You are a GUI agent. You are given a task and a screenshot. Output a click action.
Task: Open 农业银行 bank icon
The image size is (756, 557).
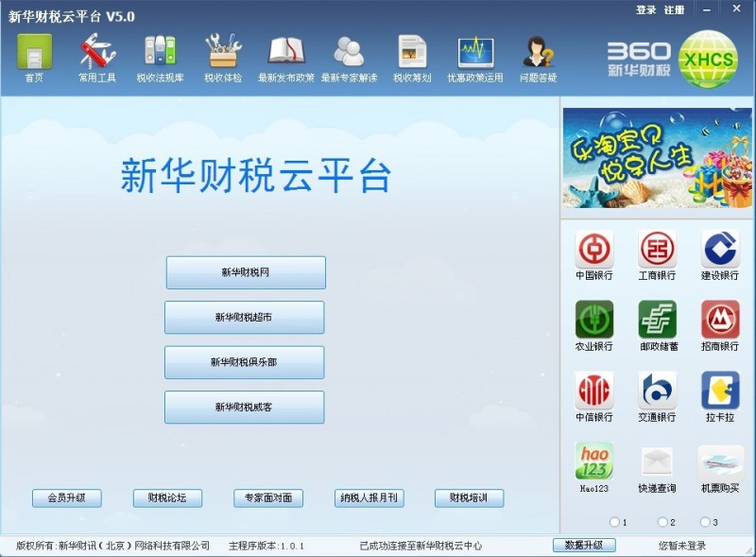594,319
